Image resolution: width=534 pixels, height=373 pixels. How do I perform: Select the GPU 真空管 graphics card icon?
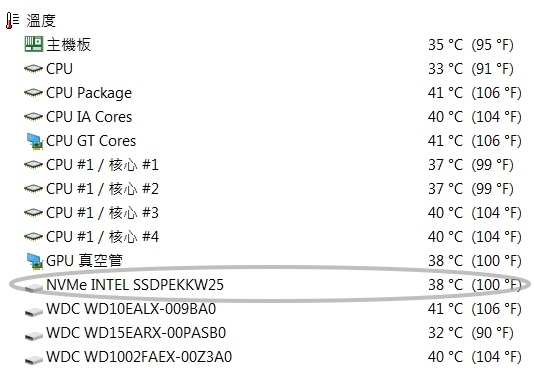click(x=34, y=261)
